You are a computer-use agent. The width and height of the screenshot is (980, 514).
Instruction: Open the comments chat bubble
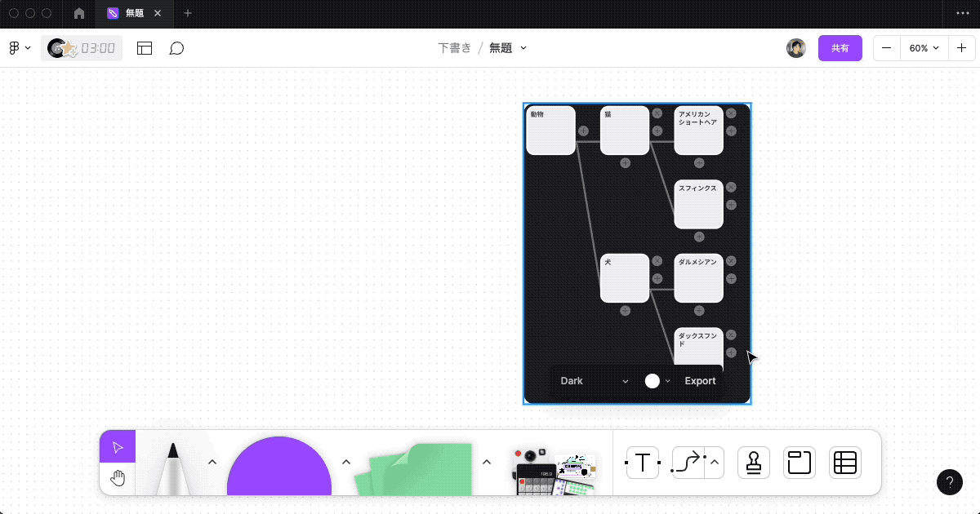[176, 48]
